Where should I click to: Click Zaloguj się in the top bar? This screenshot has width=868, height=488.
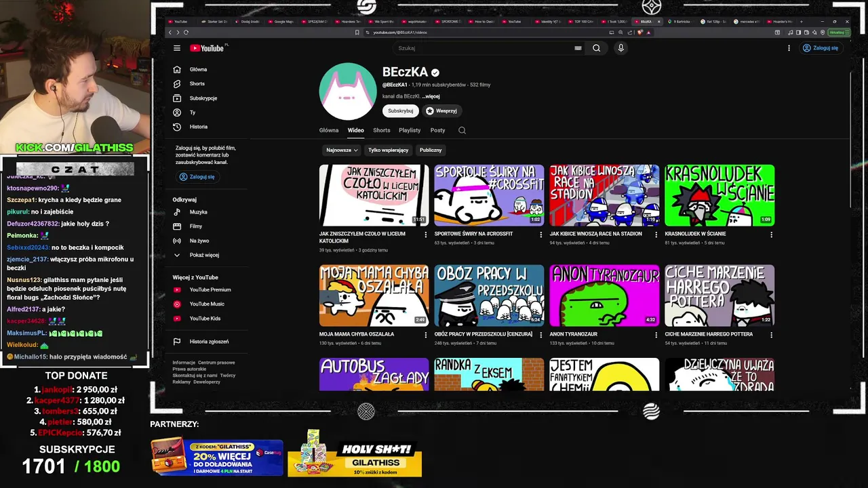[821, 48]
